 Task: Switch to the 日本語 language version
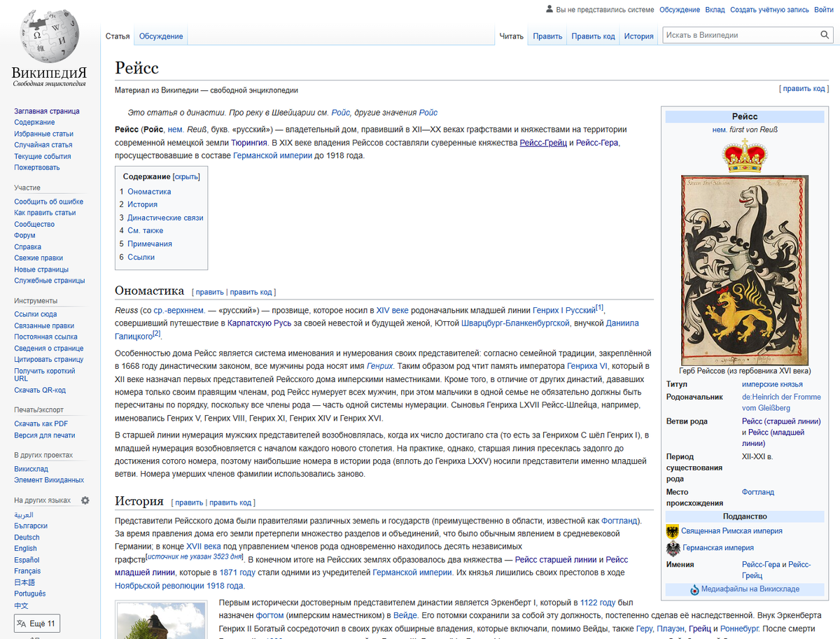[24, 582]
